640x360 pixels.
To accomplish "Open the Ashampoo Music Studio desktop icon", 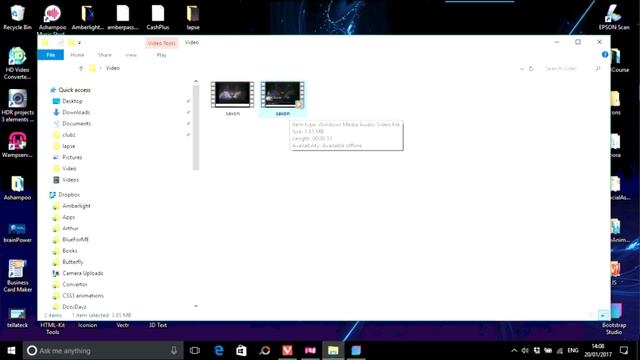I will coord(52,19).
